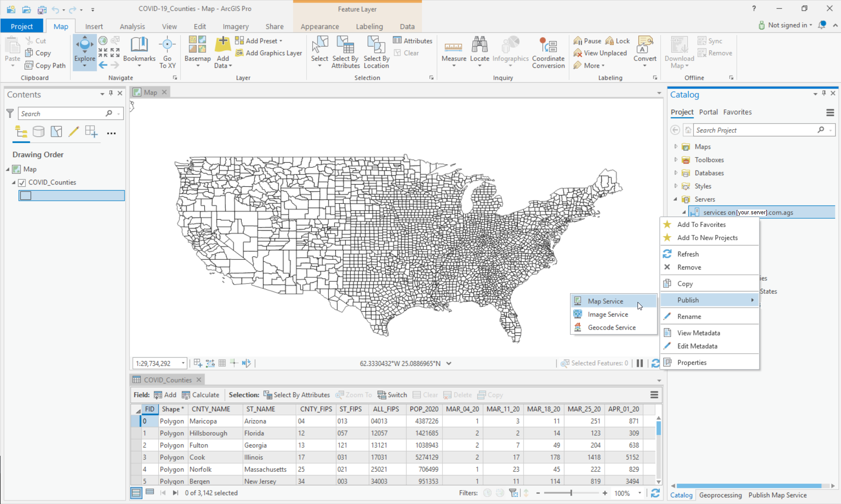
Task: Click Switch selection button in table
Action: point(392,395)
